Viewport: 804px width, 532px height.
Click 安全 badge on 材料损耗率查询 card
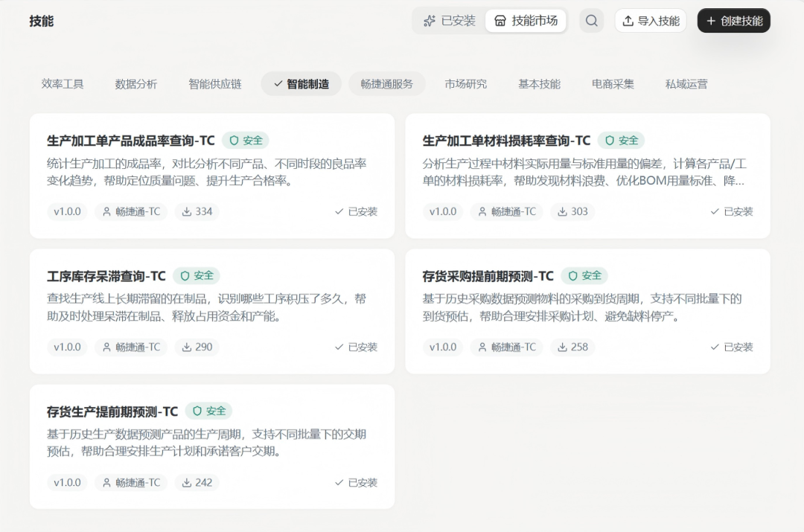pos(622,141)
